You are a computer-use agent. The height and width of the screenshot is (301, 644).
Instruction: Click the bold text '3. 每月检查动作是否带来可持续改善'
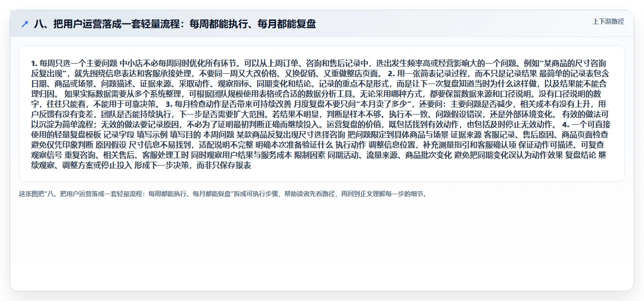tap(229, 104)
